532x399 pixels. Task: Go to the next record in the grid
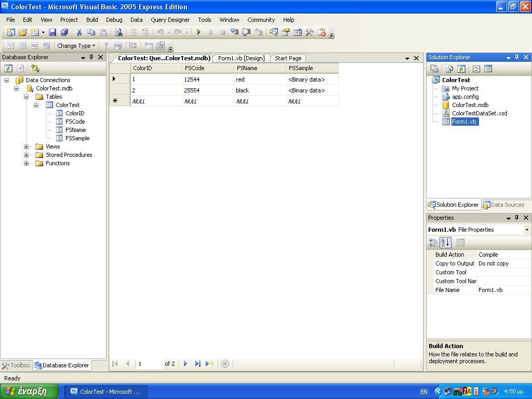point(185,364)
